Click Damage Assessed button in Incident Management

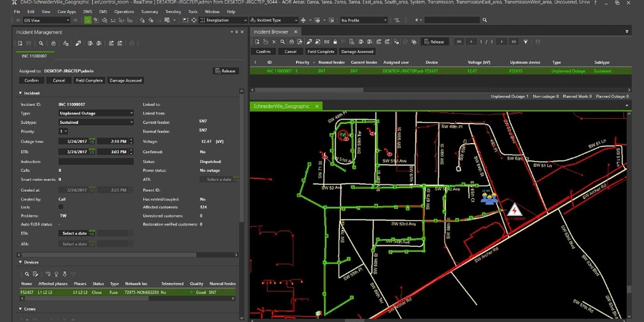point(126,80)
